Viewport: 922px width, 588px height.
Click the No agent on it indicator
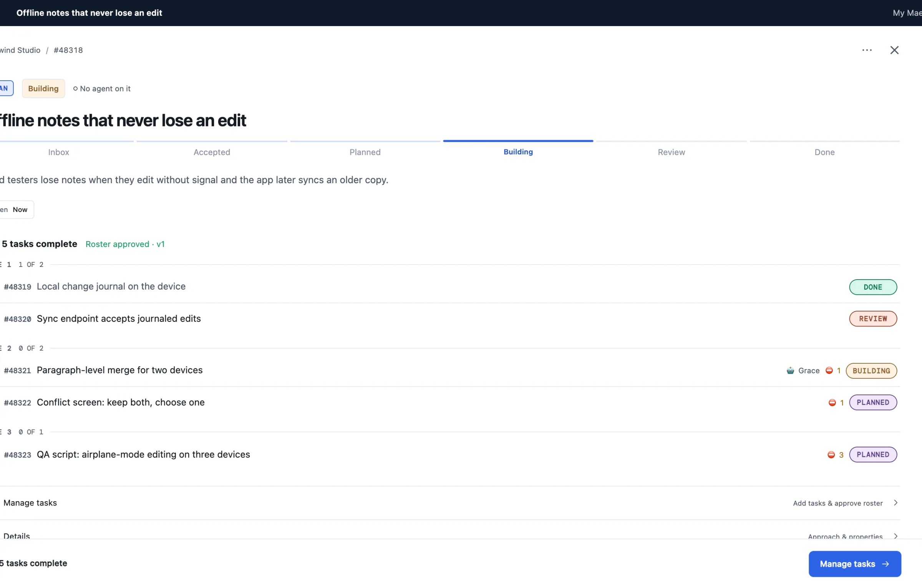click(x=102, y=89)
